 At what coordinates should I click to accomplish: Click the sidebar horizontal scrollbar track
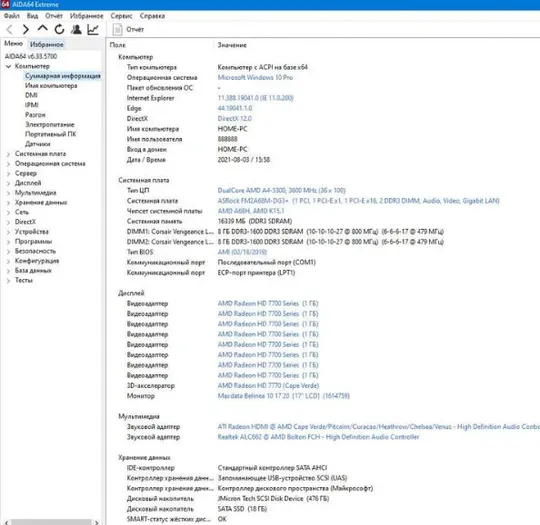51,522
